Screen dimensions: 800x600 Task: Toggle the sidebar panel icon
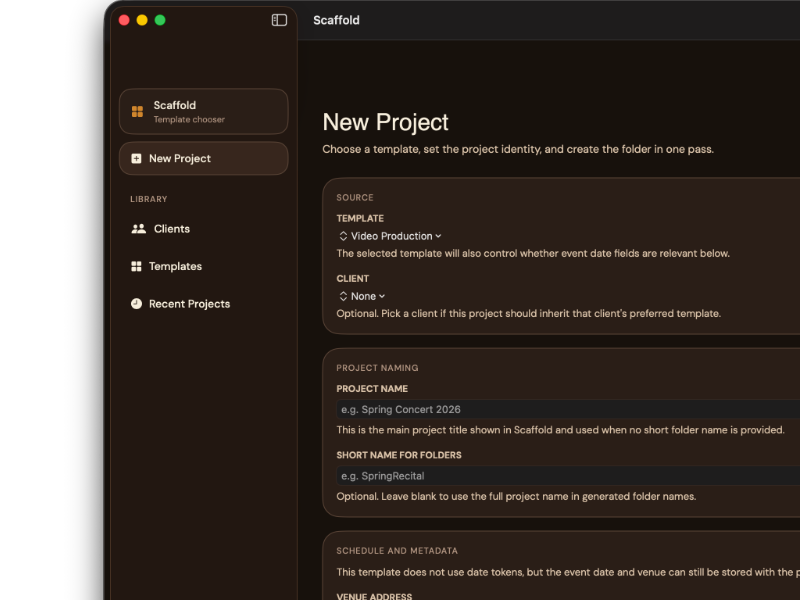pyautogui.click(x=279, y=20)
